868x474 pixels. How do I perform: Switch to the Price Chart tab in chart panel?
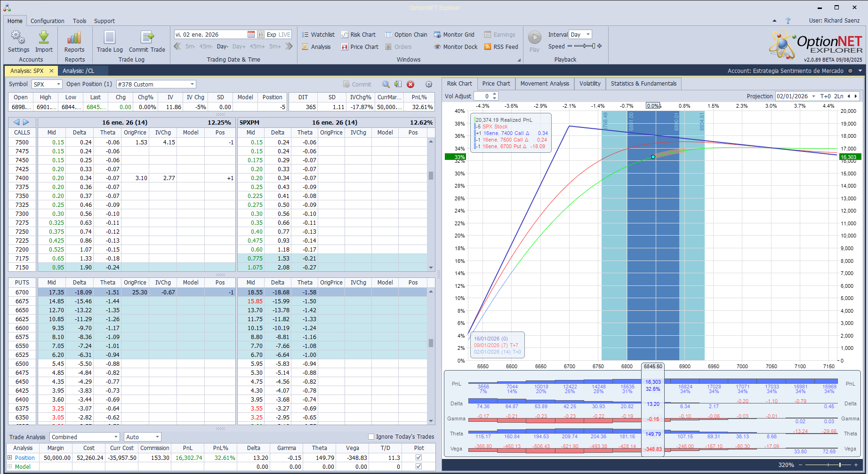(x=496, y=84)
